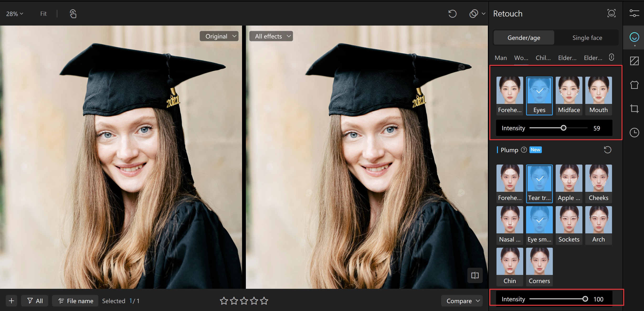644x311 pixels.
Task: Select the Man category tab
Action: tap(501, 58)
